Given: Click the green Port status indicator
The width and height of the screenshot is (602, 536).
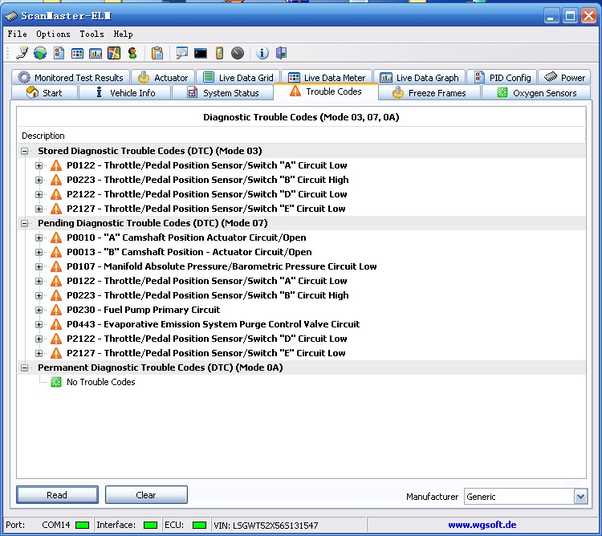Looking at the screenshot, I should click(x=82, y=525).
